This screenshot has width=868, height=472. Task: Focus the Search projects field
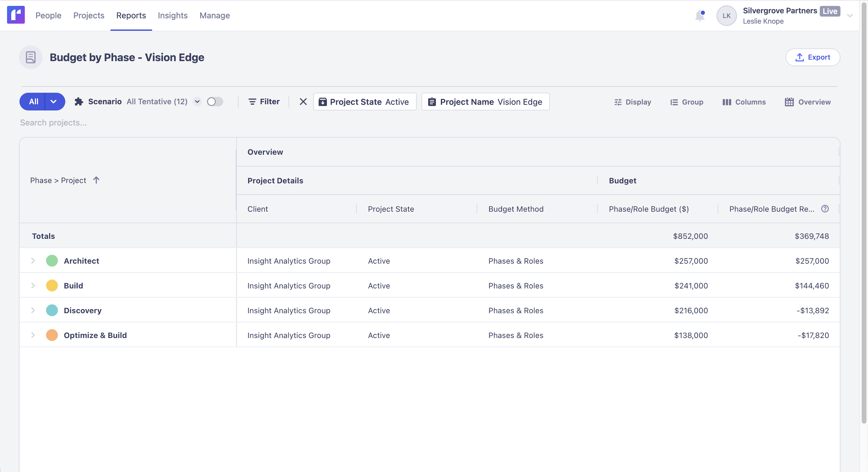54,123
